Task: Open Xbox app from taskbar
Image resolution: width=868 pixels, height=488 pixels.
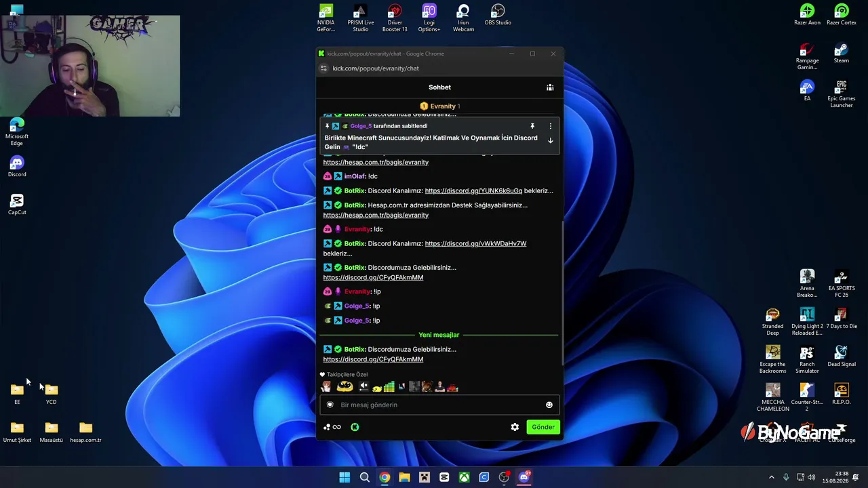Action: tap(464, 477)
